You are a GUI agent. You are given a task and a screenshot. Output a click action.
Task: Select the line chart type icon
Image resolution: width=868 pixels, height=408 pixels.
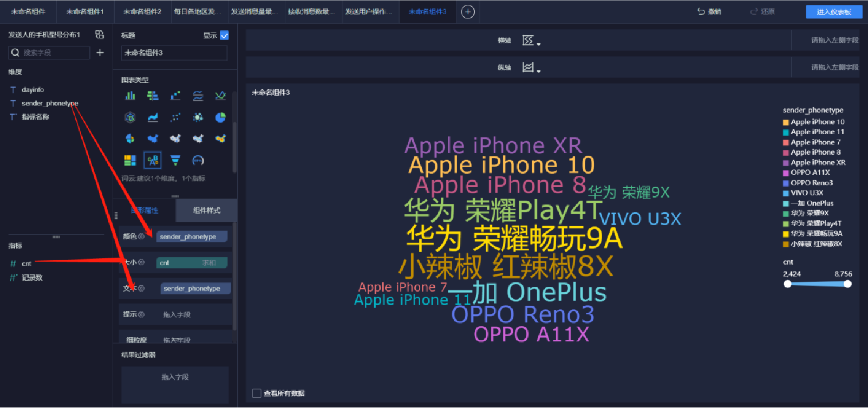point(220,96)
